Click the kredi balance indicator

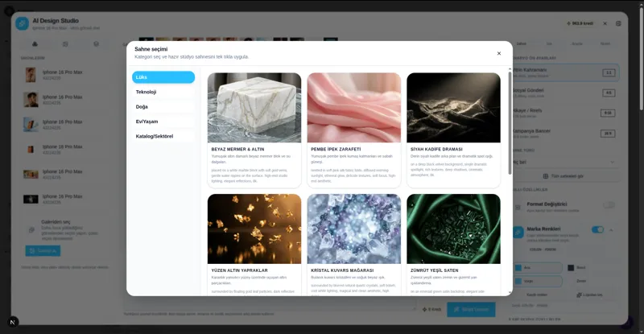tap(580, 24)
